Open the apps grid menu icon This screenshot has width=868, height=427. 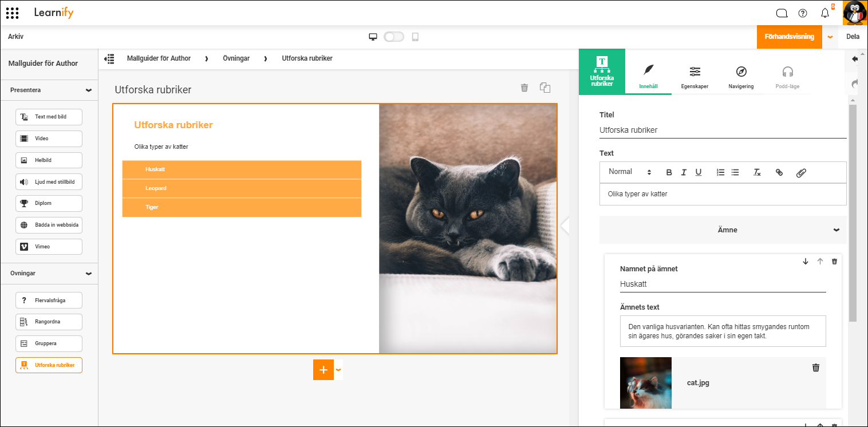tap(12, 13)
